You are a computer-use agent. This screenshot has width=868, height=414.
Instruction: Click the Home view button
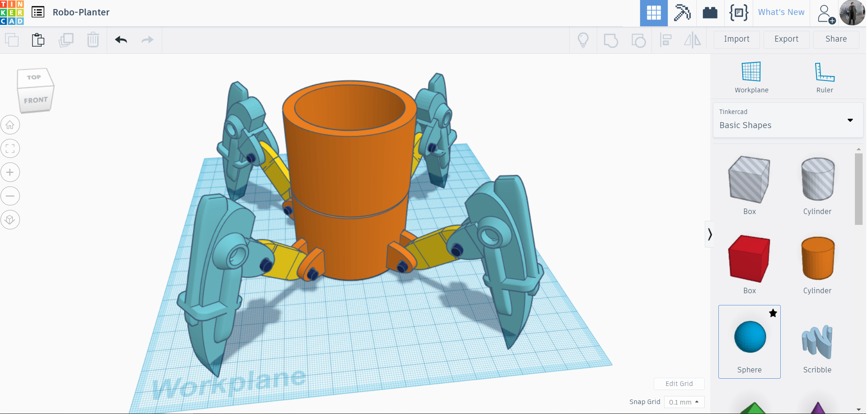click(10, 125)
